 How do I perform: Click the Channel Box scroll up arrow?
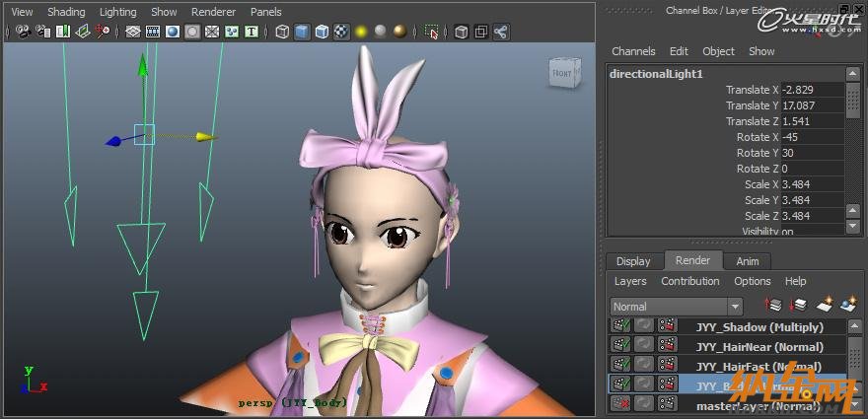coord(853,74)
